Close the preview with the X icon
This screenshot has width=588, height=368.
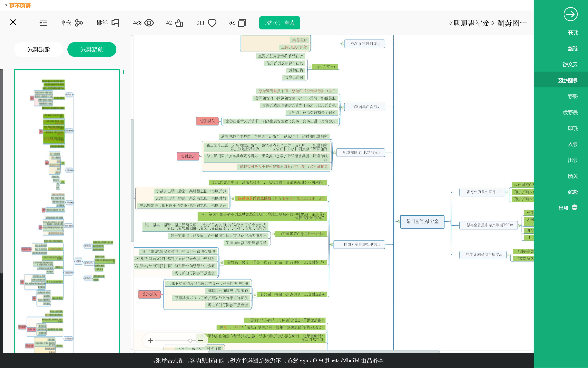[x=13, y=22]
